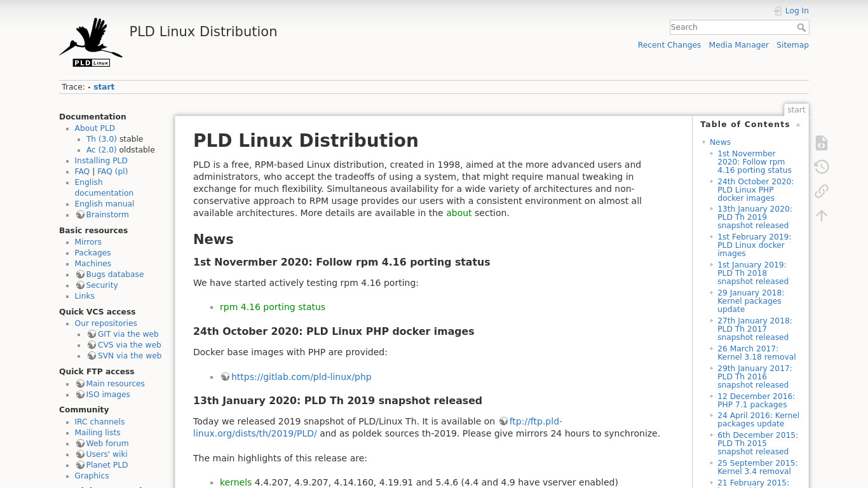
Task: Open Backlinks chain icon
Action: tap(822, 191)
